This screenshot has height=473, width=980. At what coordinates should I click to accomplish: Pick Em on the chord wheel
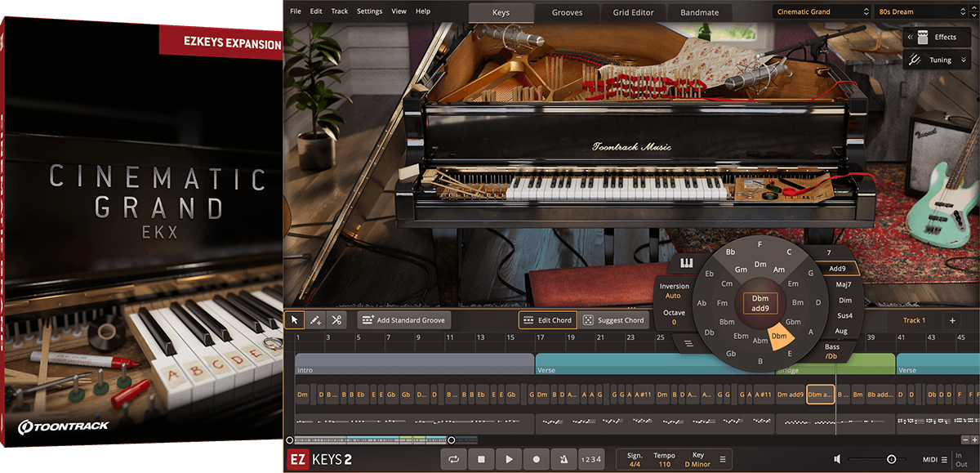793,283
